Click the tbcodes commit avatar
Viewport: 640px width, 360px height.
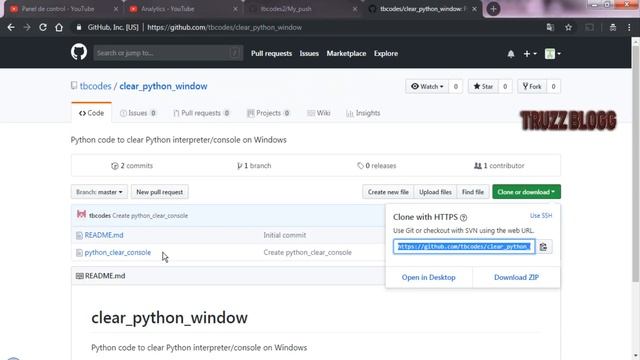coord(81,214)
